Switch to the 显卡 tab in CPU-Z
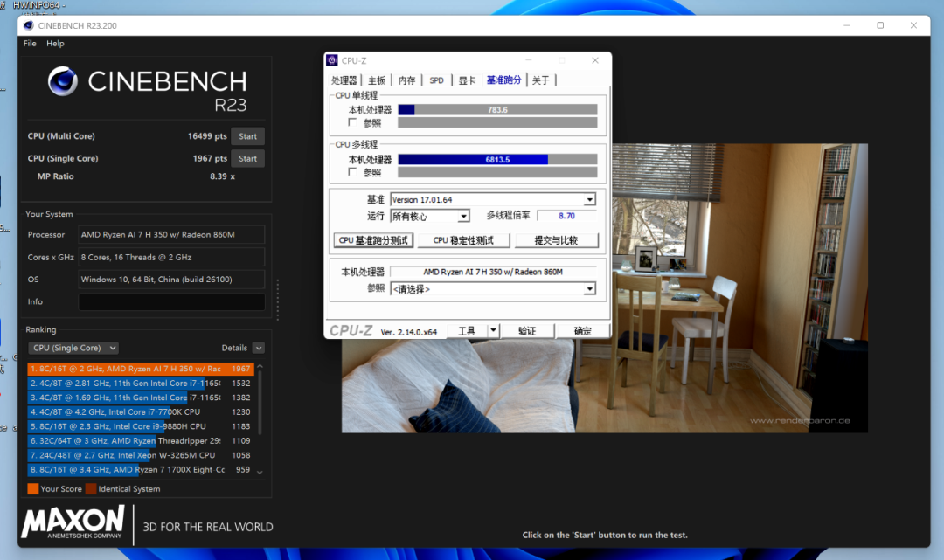 (467, 80)
